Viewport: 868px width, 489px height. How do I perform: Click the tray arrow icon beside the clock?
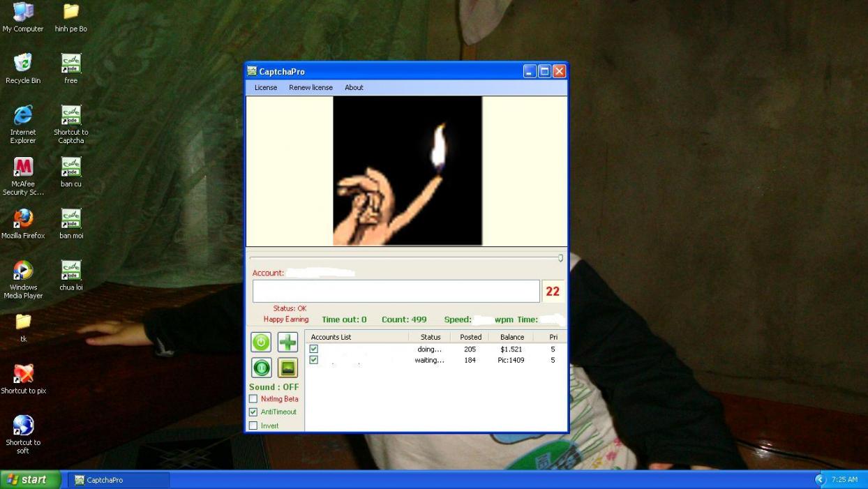pos(821,479)
